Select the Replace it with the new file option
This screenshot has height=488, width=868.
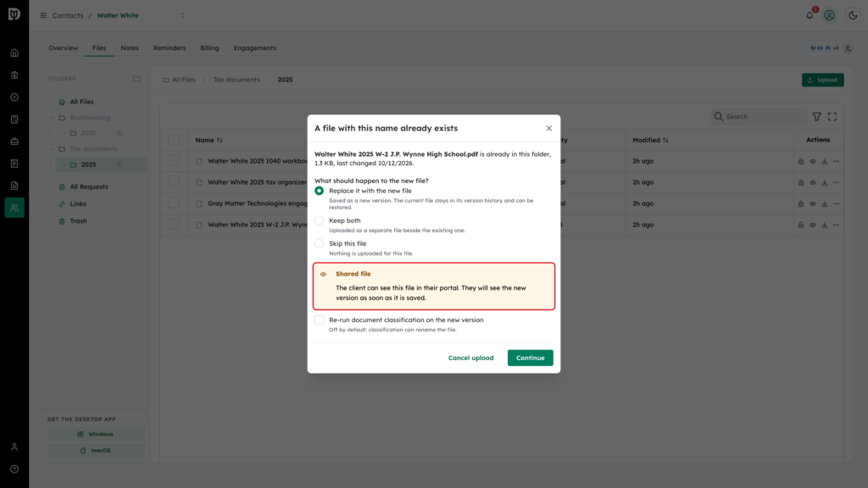tap(320, 191)
